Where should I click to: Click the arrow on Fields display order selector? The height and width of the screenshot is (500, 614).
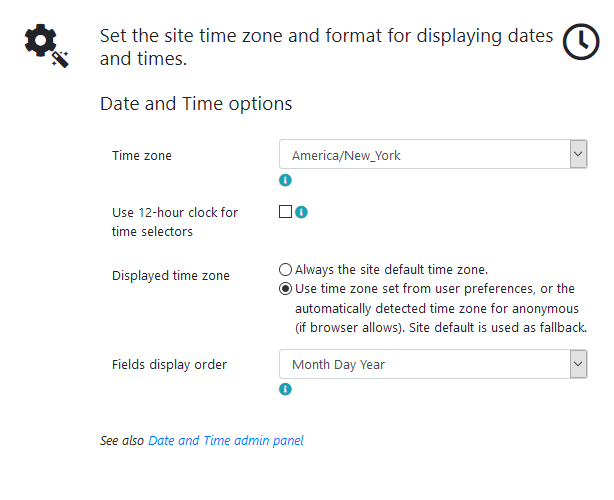[x=577, y=364]
